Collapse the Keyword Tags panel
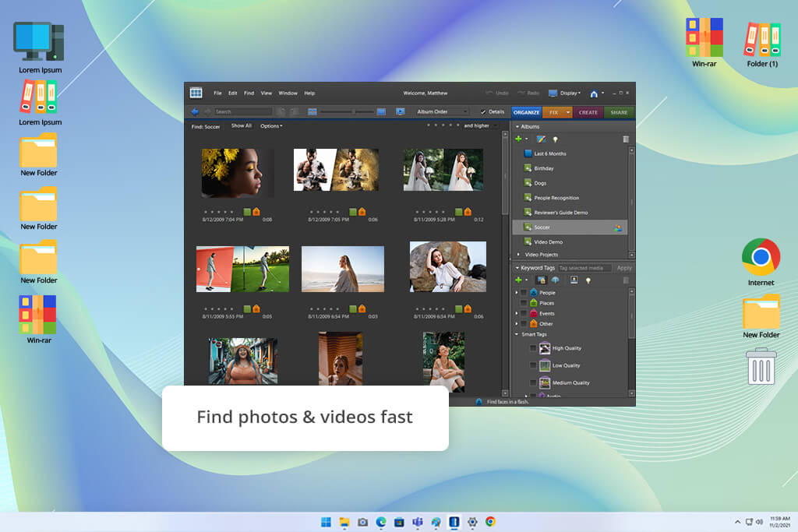 tap(517, 267)
